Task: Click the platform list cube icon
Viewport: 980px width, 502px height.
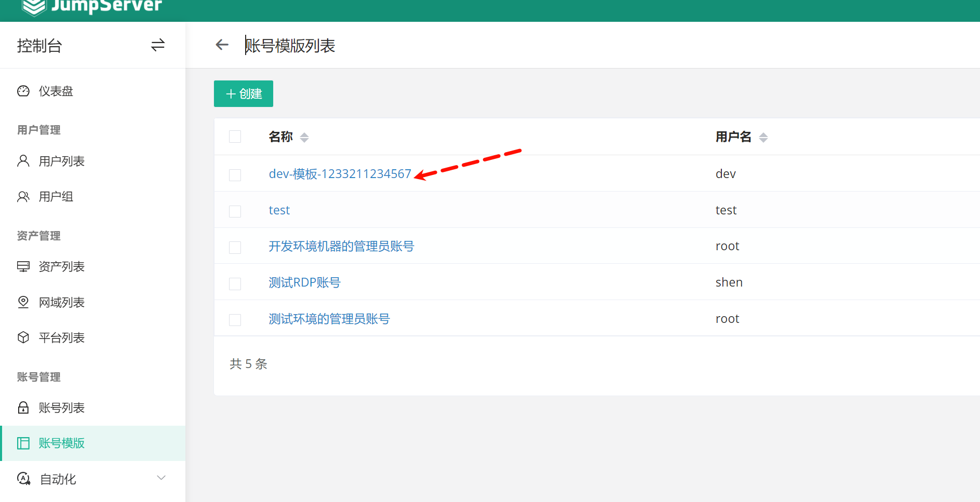Action: tap(23, 337)
